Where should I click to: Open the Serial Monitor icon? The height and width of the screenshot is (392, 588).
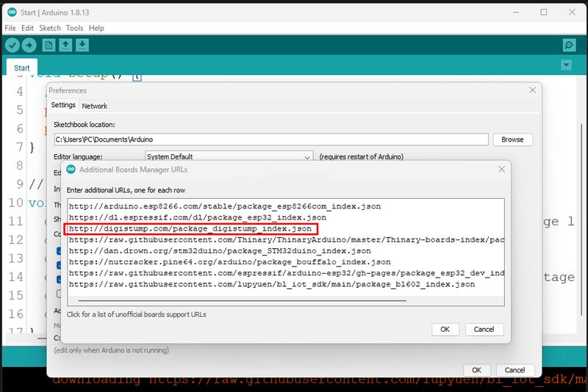569,46
